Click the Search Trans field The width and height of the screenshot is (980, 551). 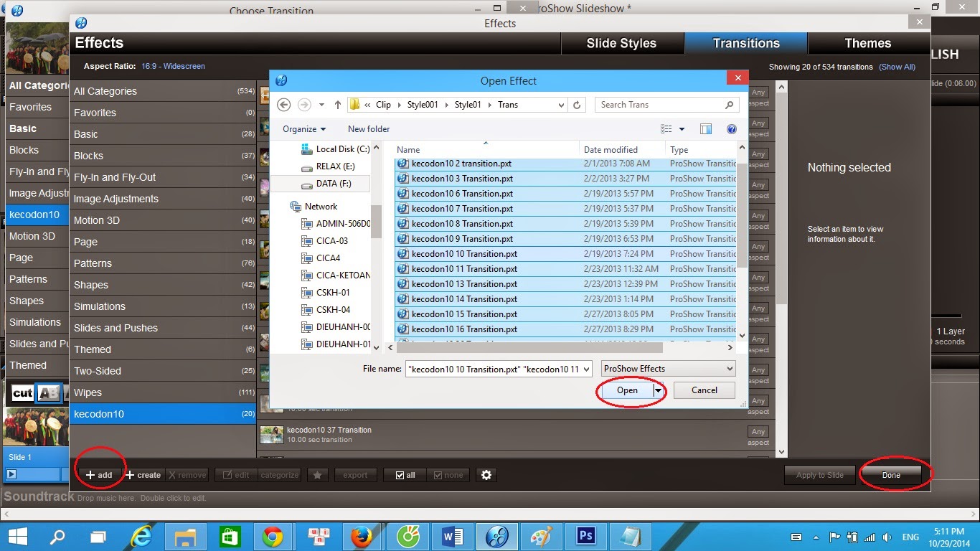pyautogui.click(x=666, y=105)
